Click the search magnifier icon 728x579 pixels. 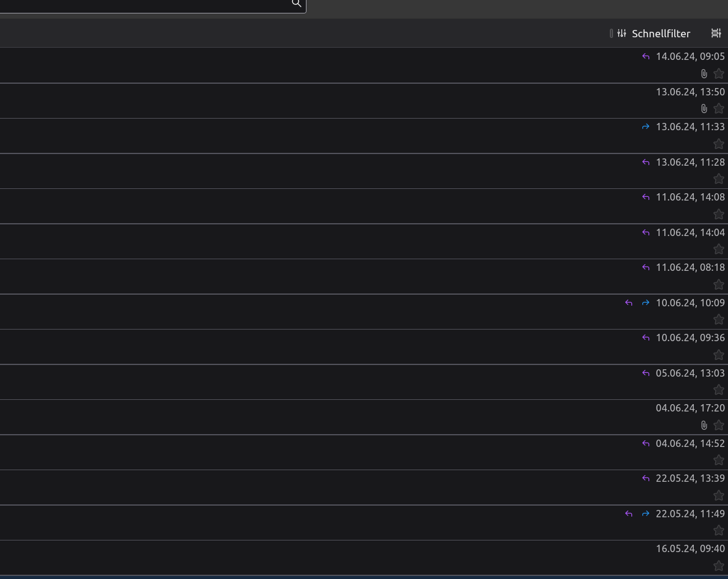tap(296, 3)
